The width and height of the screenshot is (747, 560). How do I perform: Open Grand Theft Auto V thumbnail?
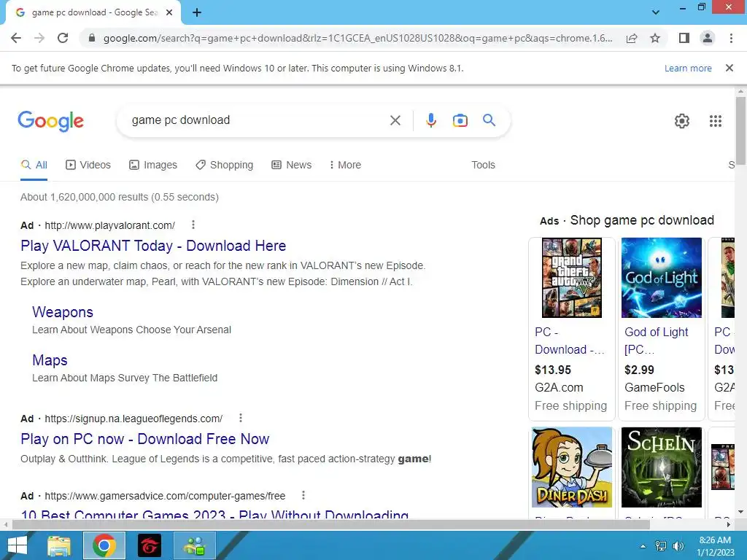click(x=572, y=278)
